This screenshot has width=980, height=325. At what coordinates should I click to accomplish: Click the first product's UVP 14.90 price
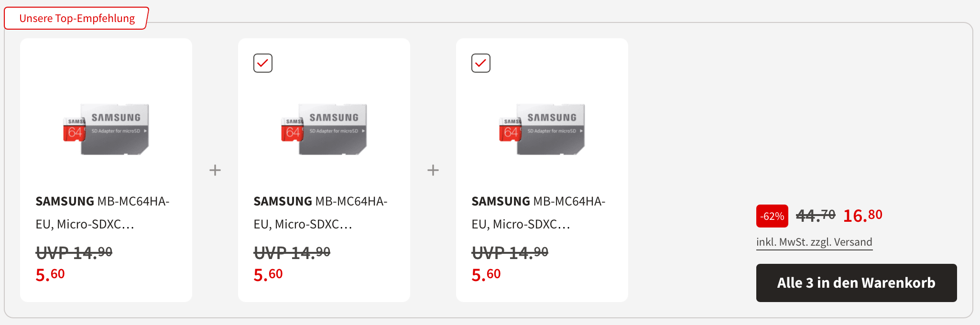pyautogui.click(x=74, y=252)
